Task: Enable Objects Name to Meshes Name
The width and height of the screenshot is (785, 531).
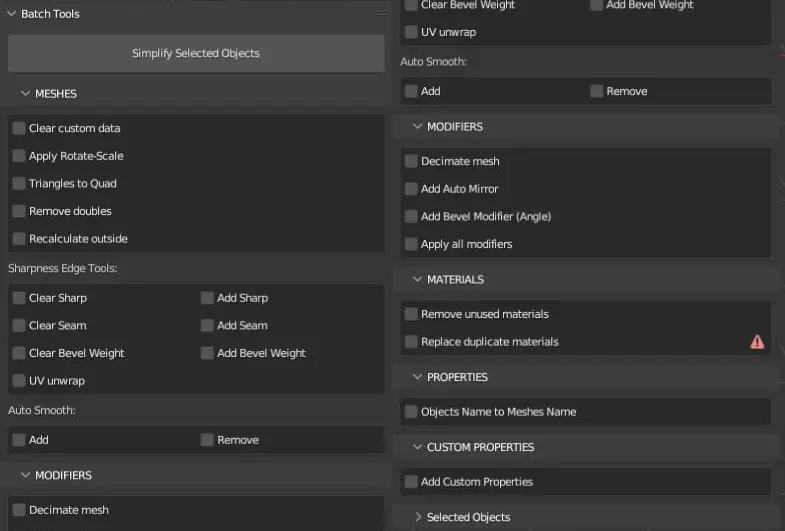Action: 411,411
